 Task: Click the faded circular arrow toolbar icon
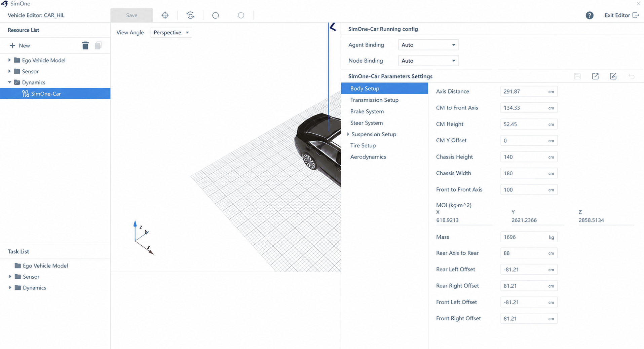coord(241,15)
